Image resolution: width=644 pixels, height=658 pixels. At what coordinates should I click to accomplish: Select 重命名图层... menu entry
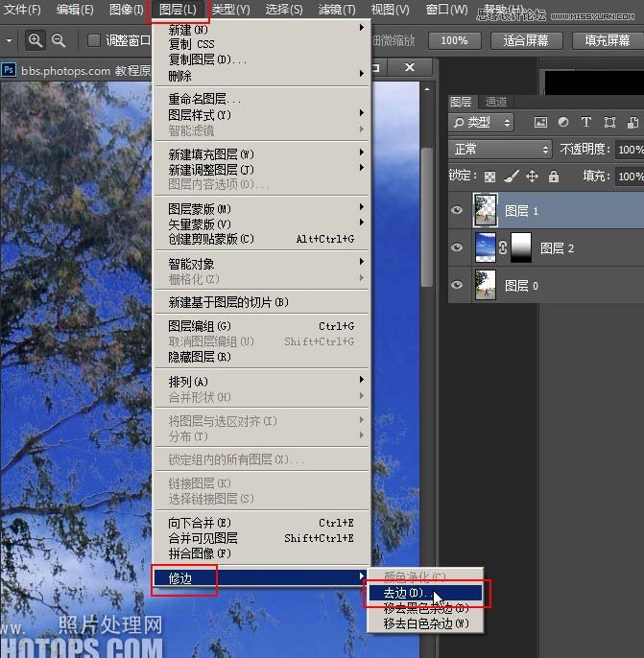click(x=263, y=99)
